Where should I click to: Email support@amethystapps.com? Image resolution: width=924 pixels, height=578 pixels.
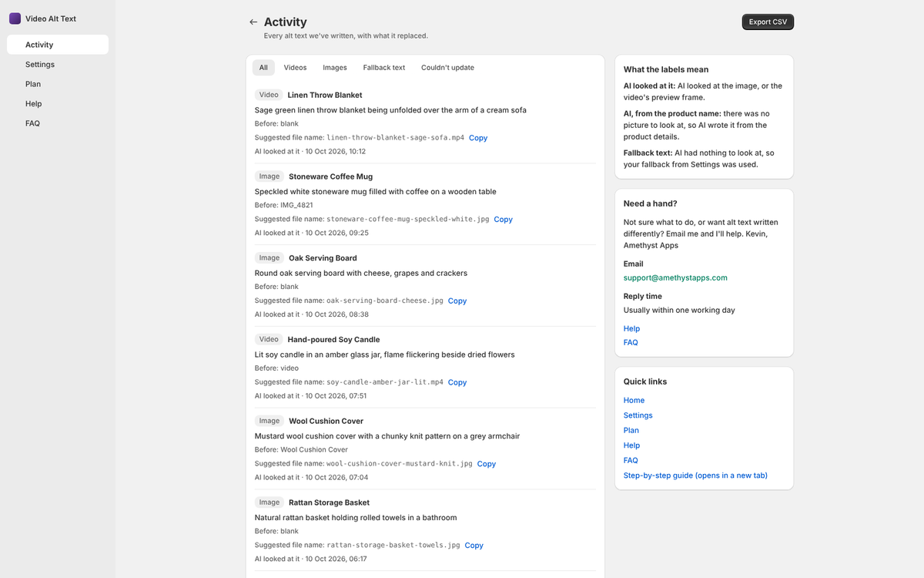pos(675,277)
